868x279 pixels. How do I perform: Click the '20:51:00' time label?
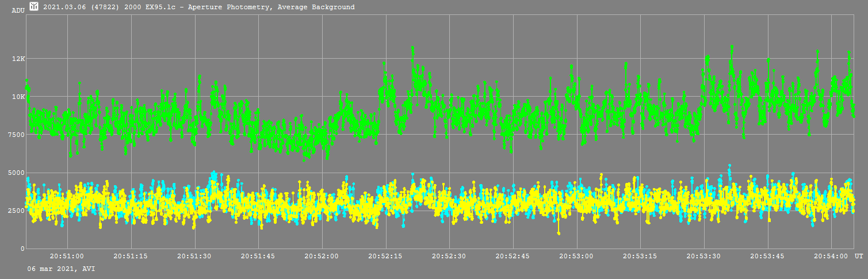[x=67, y=257]
